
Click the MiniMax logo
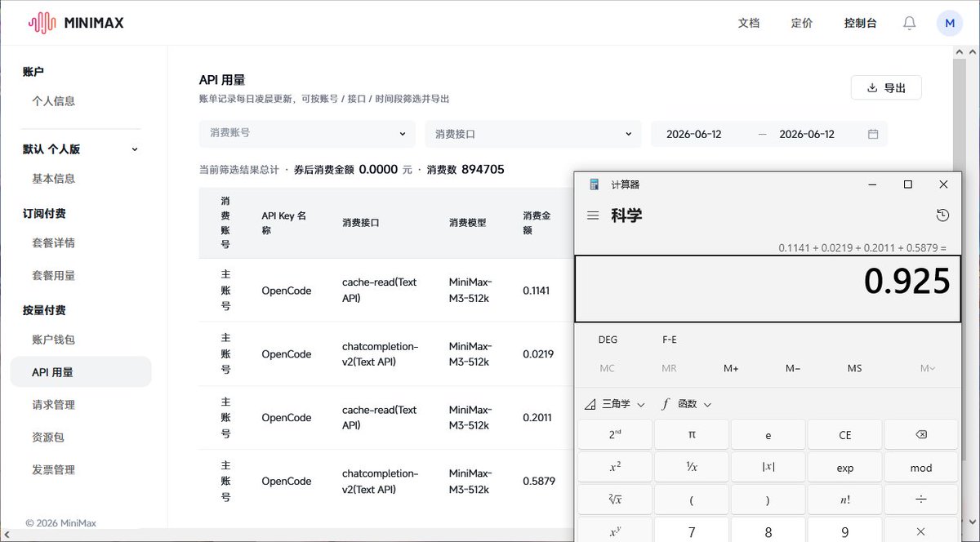pyautogui.click(x=76, y=24)
